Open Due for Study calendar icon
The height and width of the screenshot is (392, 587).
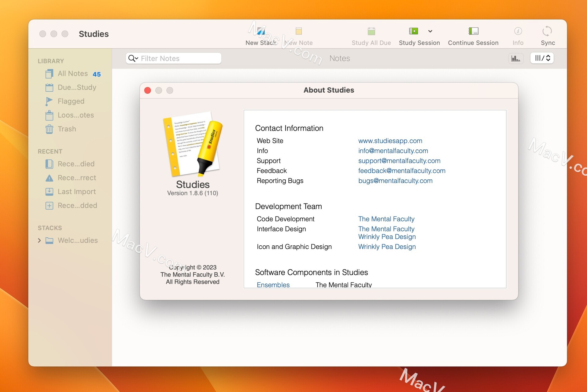(49, 88)
